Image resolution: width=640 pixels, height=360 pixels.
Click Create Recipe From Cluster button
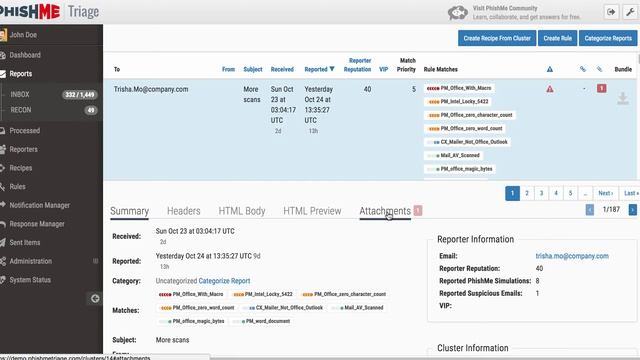point(497,38)
